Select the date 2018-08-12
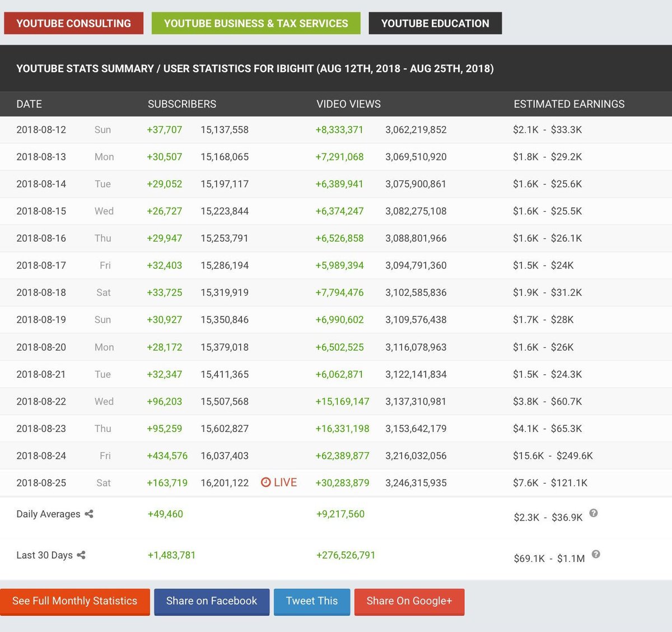This screenshot has width=672, height=632. click(41, 130)
